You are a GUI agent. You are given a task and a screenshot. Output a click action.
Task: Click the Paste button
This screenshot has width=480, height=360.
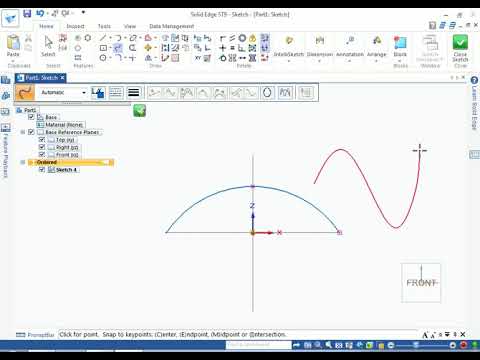(x=13, y=46)
